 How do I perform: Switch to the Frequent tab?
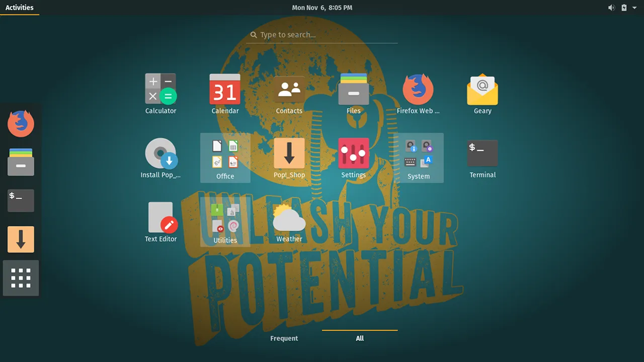[x=284, y=338]
